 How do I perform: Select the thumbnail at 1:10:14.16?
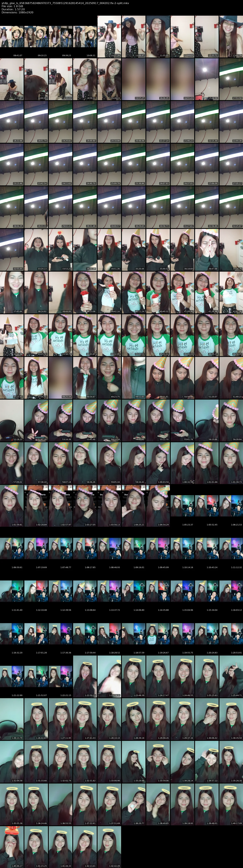(x=182, y=549)
